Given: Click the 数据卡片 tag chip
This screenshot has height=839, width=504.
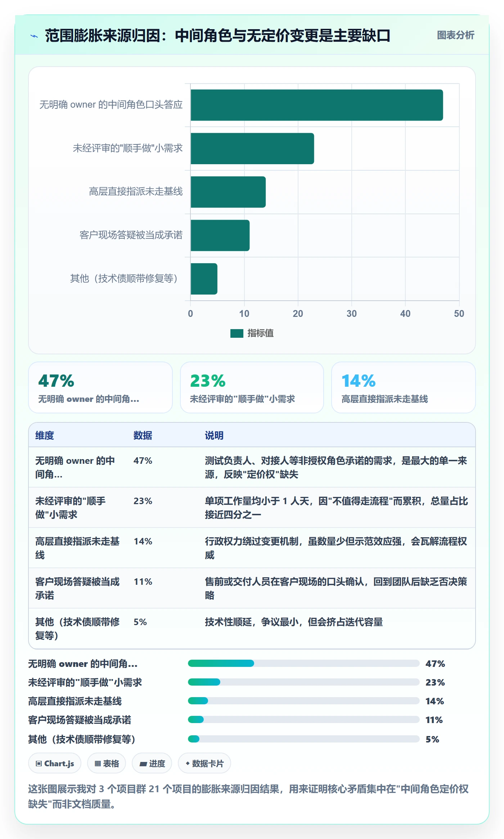Looking at the screenshot, I should [204, 763].
